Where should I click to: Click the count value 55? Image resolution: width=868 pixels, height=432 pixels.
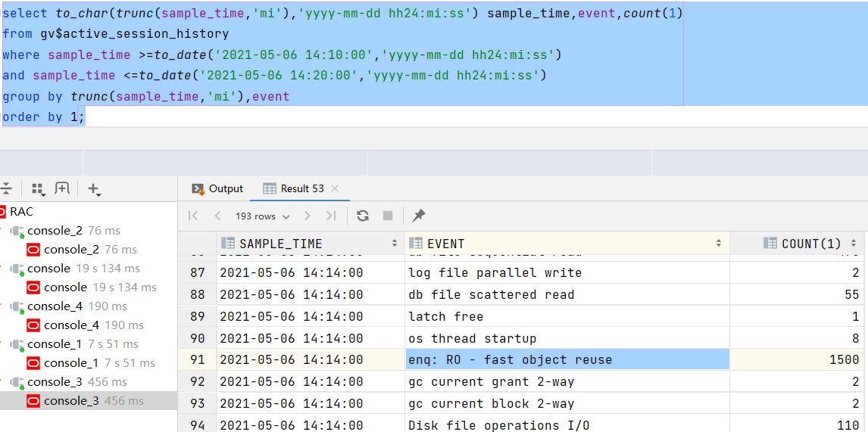coord(852,295)
